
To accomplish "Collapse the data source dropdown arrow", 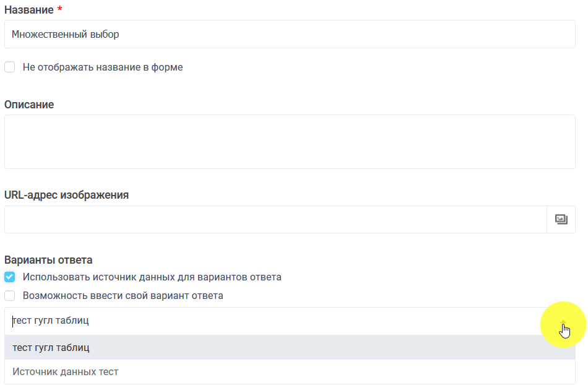I will click(563, 322).
